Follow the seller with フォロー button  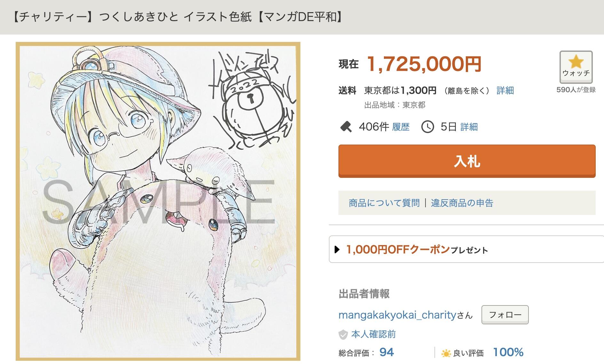(505, 315)
